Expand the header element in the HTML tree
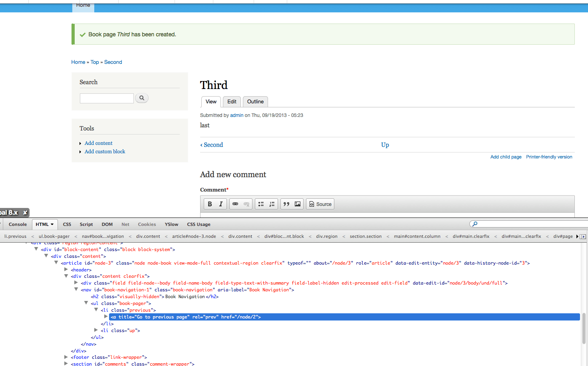The width and height of the screenshot is (588, 366). click(x=66, y=269)
